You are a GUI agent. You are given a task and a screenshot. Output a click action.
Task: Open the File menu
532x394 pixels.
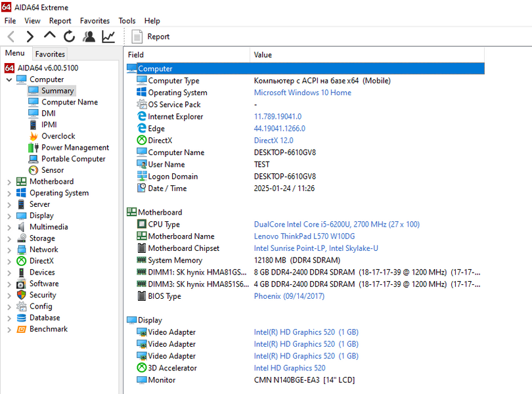click(x=10, y=21)
